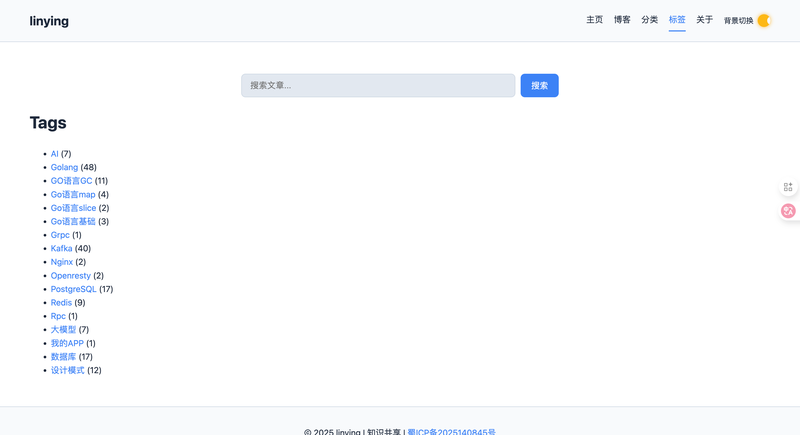The width and height of the screenshot is (800, 435).
Task: Open the 数据库 tag link
Action: point(63,356)
